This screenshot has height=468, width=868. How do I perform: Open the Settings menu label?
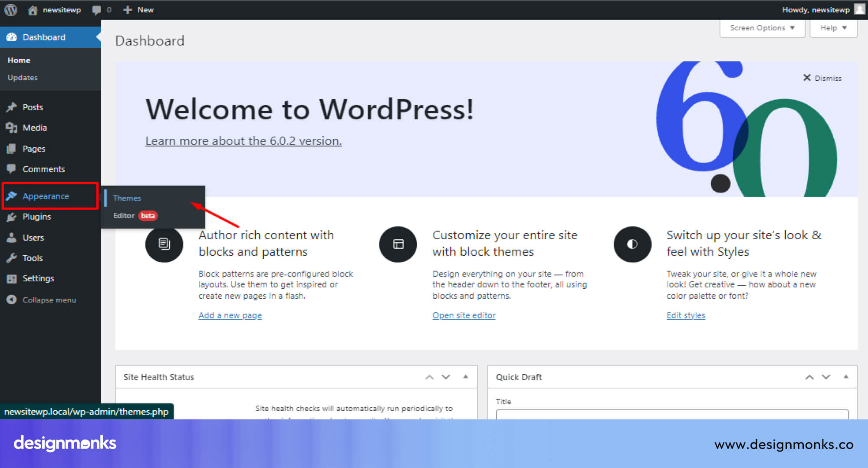(38, 278)
